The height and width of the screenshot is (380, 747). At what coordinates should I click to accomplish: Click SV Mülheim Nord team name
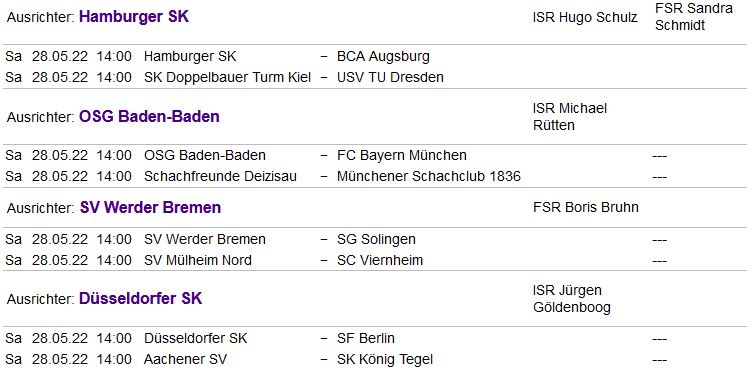click(198, 260)
